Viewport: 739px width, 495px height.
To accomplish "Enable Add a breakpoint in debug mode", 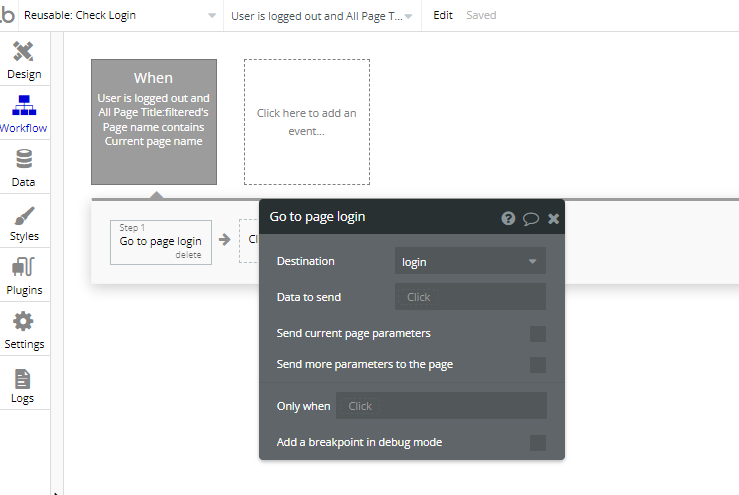I will 537,443.
